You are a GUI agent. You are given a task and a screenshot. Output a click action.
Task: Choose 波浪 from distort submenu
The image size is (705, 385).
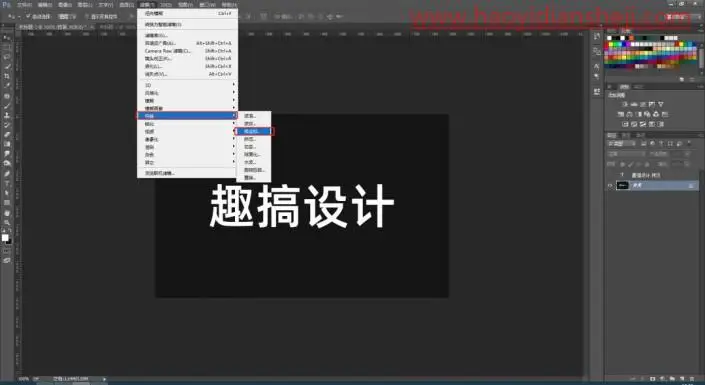click(x=254, y=116)
